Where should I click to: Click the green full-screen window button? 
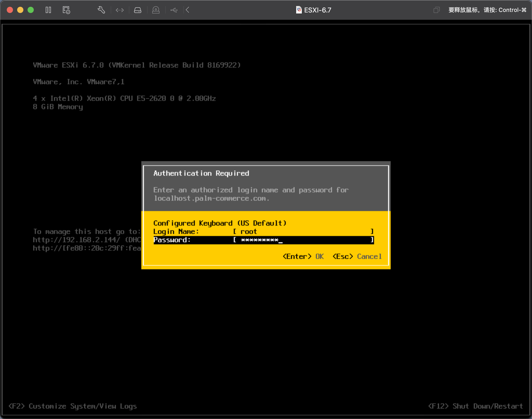coord(31,10)
